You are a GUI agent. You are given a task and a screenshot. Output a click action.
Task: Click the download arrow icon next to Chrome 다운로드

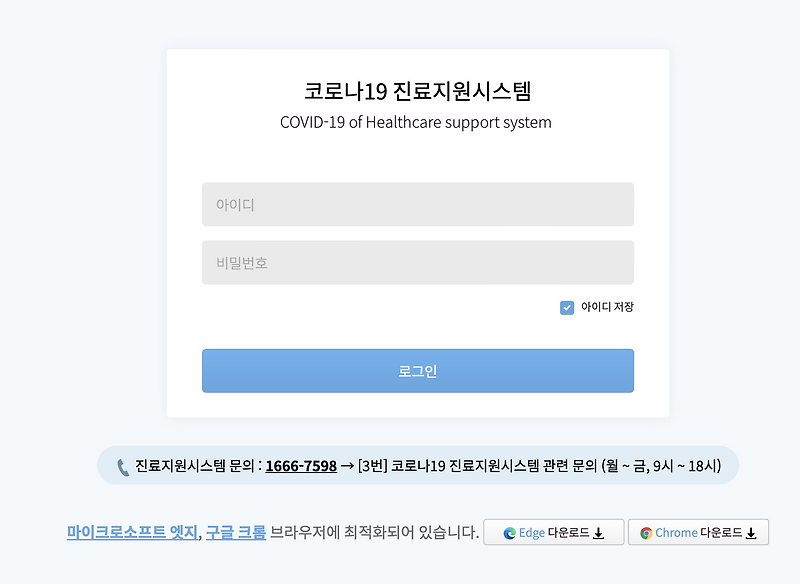pyautogui.click(x=753, y=532)
